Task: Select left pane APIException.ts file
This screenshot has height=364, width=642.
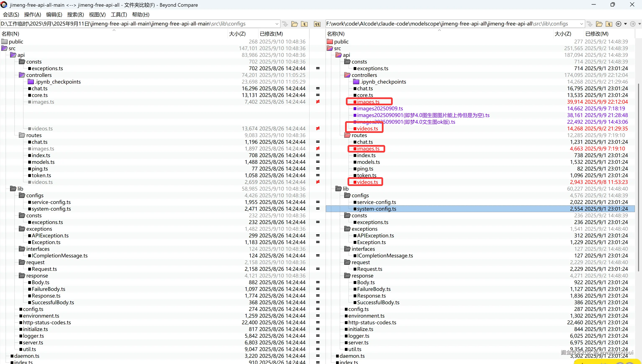Action: 50,235
